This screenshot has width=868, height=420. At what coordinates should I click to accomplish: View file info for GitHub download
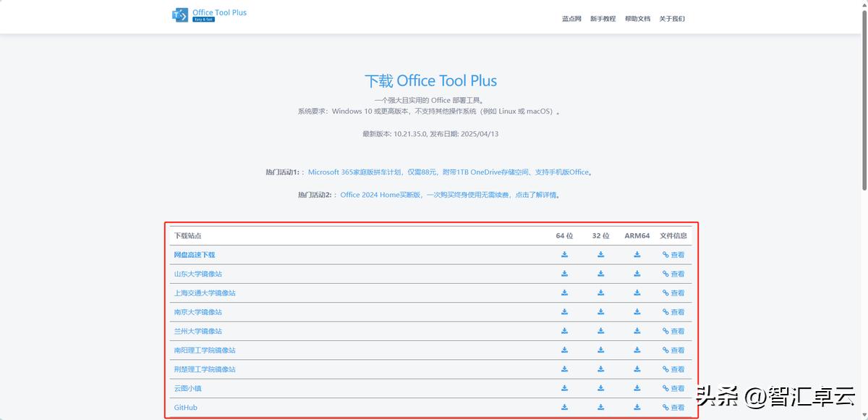(673, 407)
